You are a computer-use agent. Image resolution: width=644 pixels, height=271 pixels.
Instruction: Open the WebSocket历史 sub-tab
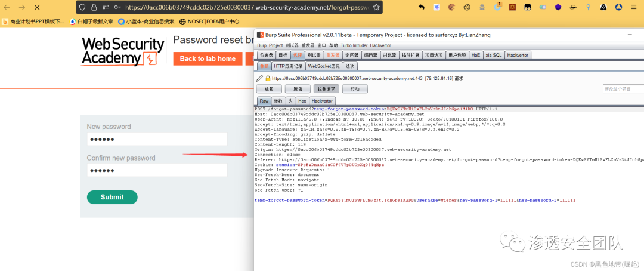[x=324, y=66]
